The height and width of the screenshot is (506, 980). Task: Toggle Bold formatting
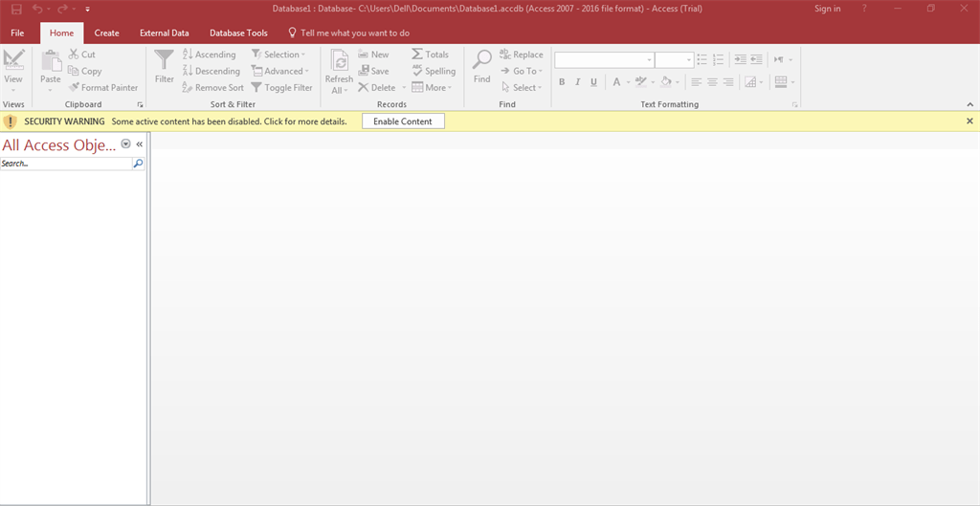tap(562, 82)
